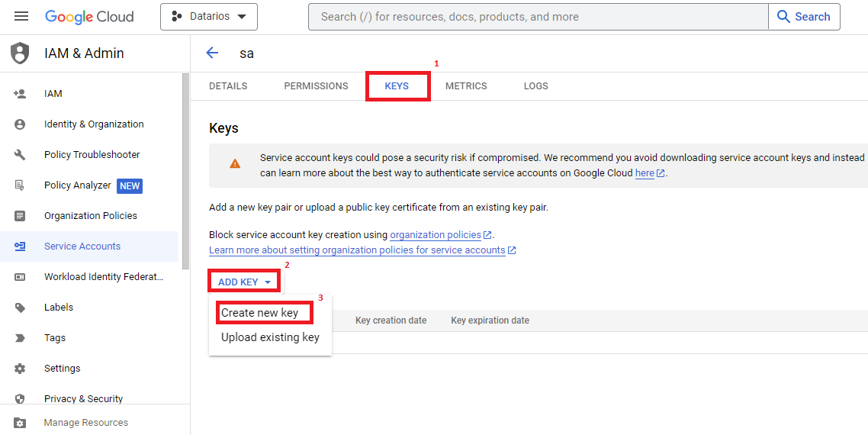Click the IAM add-person icon
Screen dimensions: 868x435
[x=20, y=94]
